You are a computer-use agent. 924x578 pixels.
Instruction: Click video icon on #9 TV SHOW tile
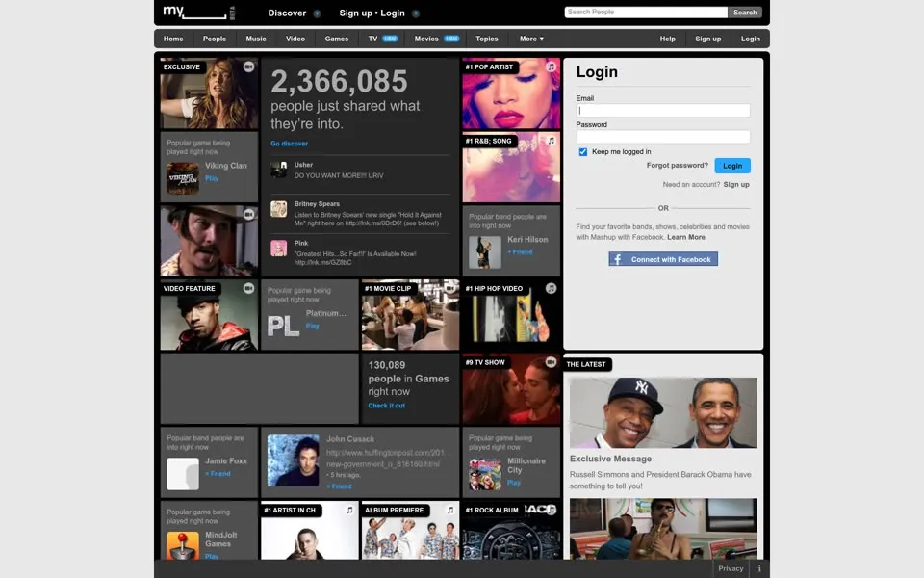[551, 362]
